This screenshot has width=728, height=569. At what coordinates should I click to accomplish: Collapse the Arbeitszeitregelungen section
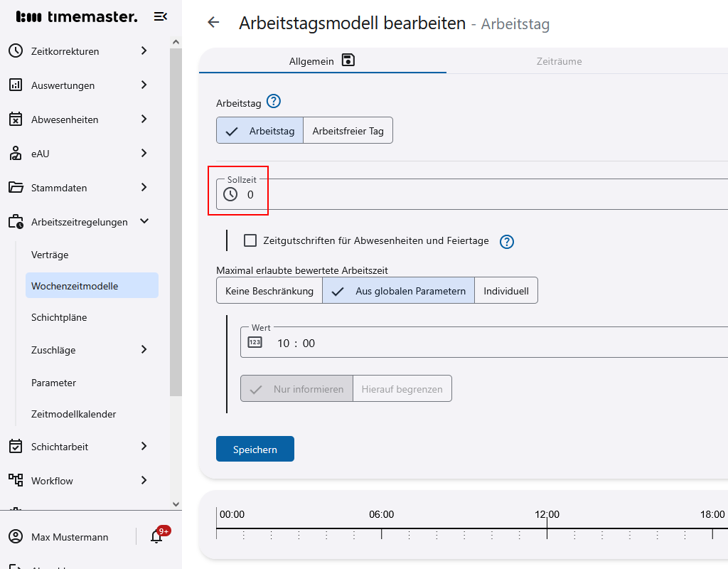tap(144, 222)
